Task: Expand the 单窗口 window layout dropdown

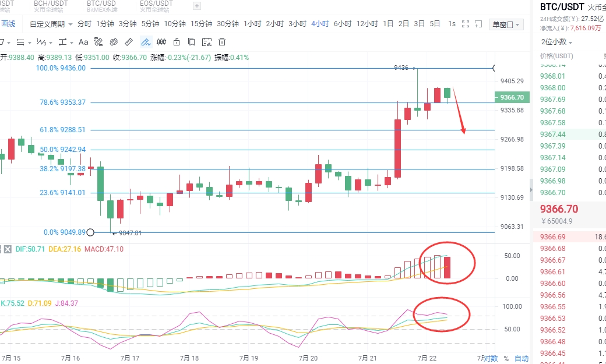Action: coord(506,24)
